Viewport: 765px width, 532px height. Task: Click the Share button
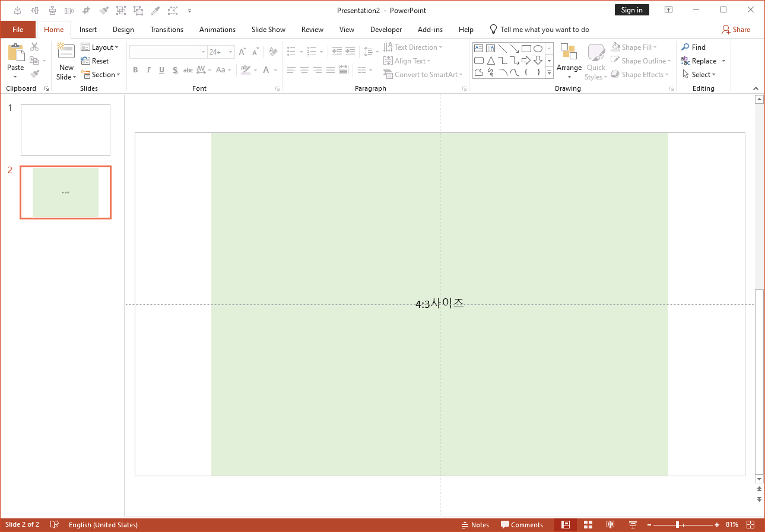(x=736, y=30)
